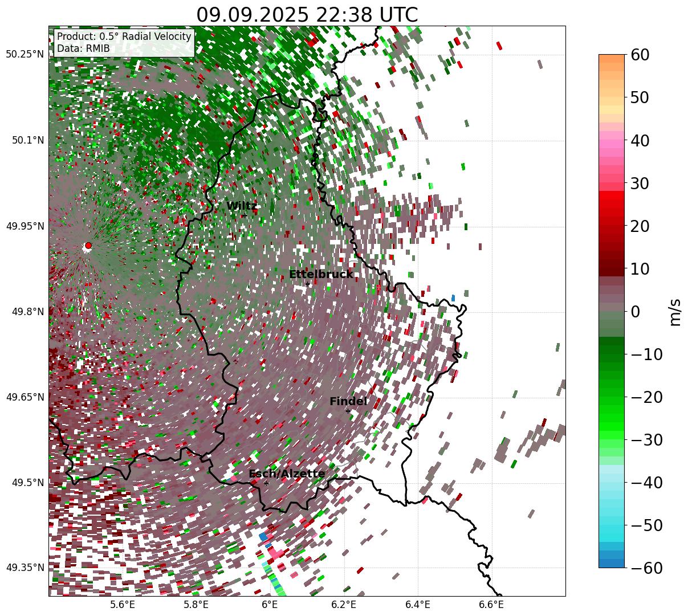
Task: Click the Wiltz city label
Action: pos(242,206)
